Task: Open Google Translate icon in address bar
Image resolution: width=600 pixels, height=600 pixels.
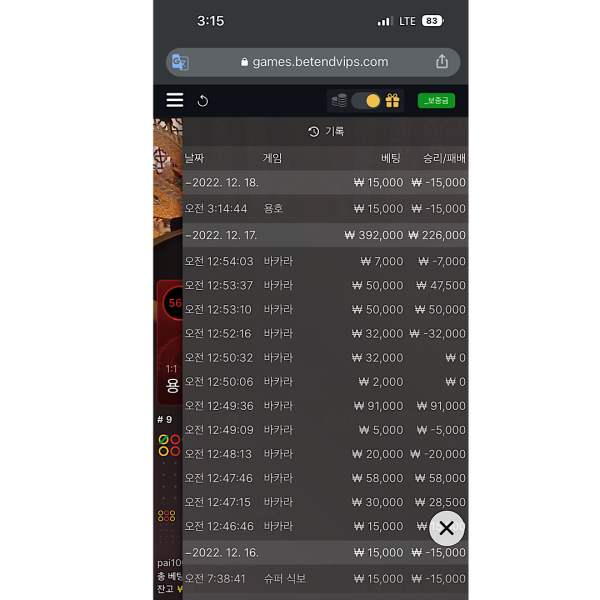Action: click(180, 62)
